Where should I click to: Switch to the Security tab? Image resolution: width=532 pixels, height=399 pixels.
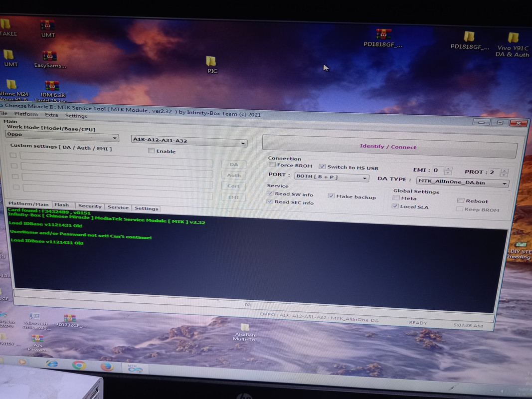90,206
